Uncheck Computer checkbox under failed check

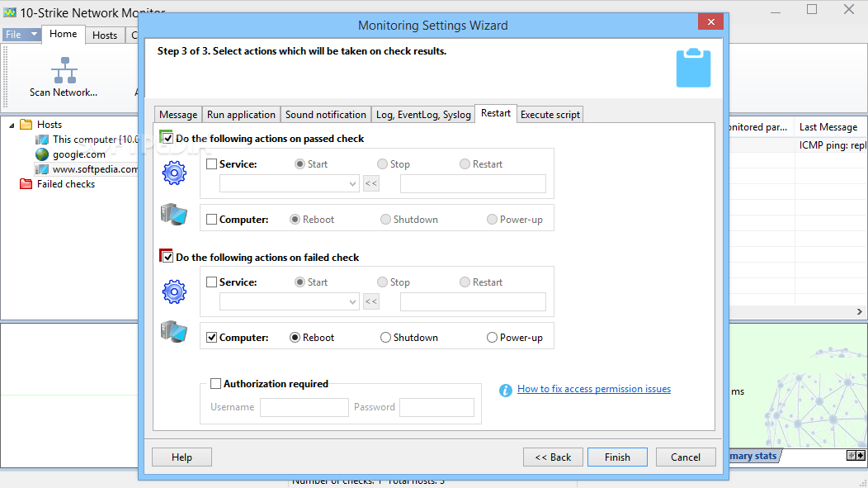pos(211,338)
